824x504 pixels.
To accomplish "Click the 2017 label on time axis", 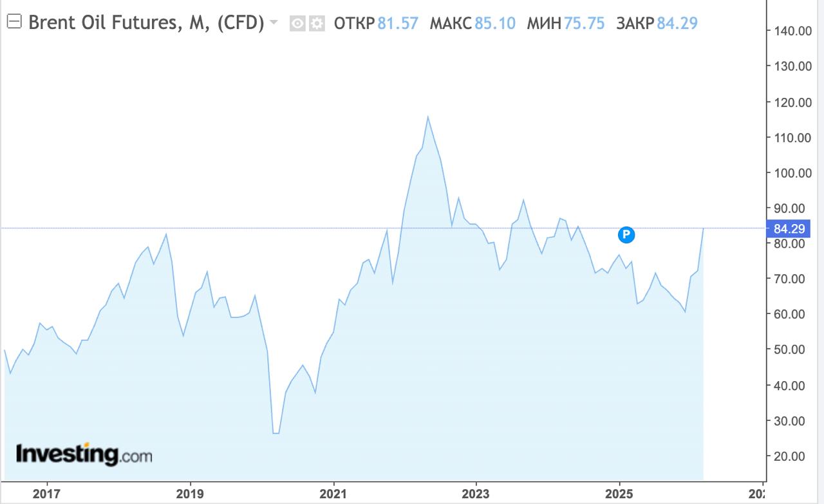I will coord(47,494).
